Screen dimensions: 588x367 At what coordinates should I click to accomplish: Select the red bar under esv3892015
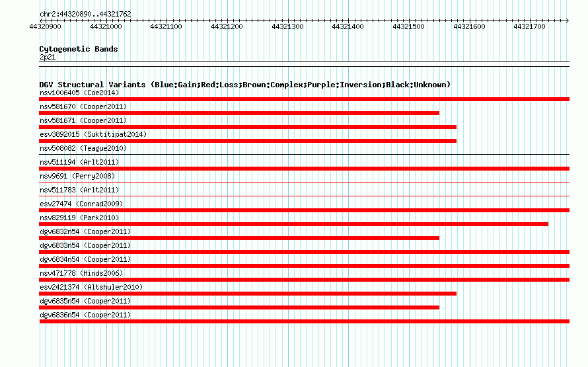coord(248,141)
